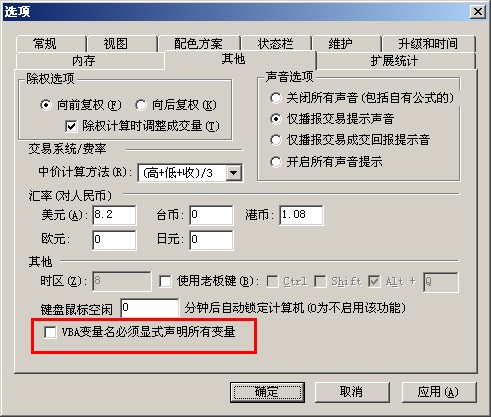Select the 扩展统计 tab
The image size is (491, 417).
395,61
